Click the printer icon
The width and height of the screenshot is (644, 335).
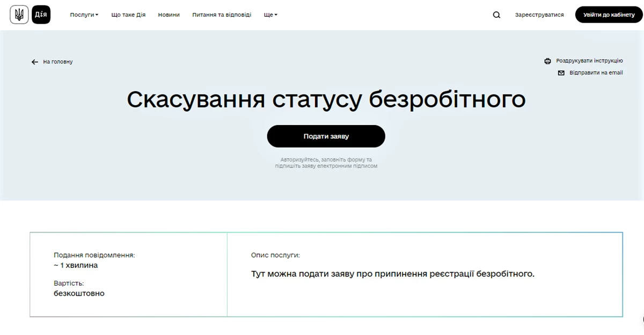[x=547, y=61]
